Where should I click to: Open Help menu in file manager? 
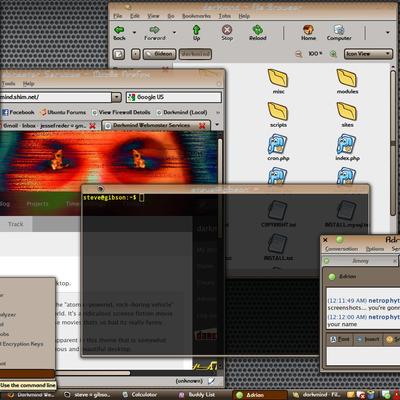coord(244,16)
